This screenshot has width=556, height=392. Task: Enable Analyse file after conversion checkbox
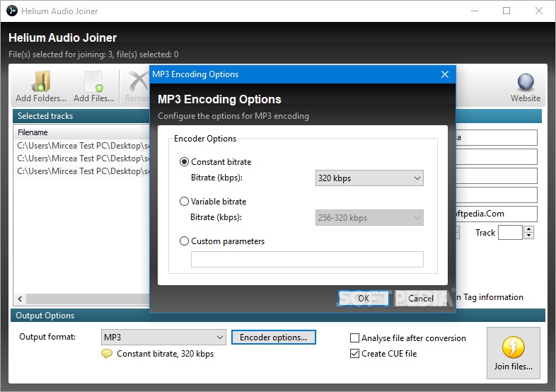354,338
